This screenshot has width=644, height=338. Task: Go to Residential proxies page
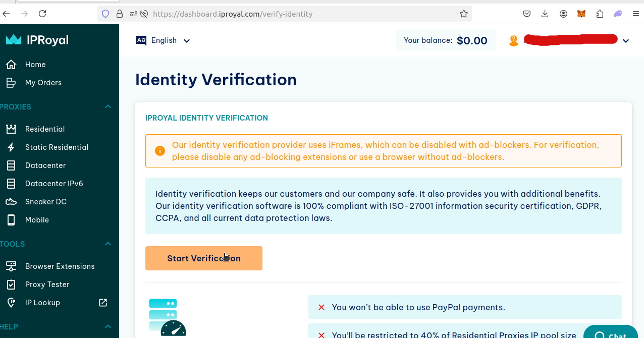pyautogui.click(x=45, y=129)
